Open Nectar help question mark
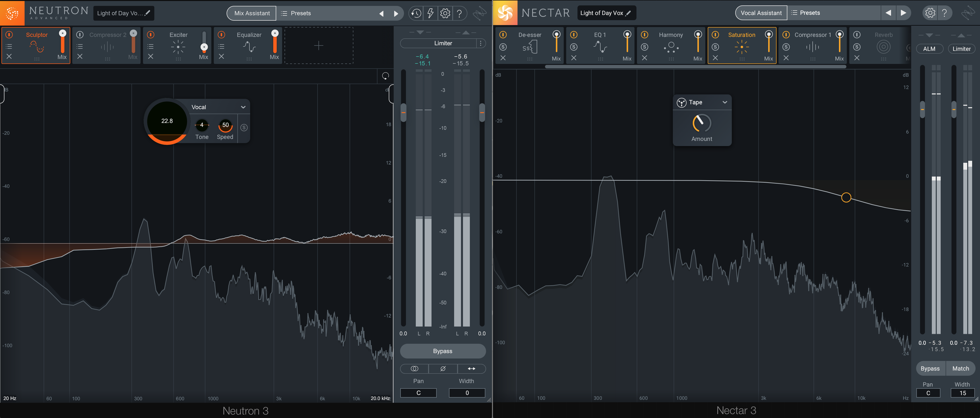The image size is (980, 418). click(x=945, y=13)
